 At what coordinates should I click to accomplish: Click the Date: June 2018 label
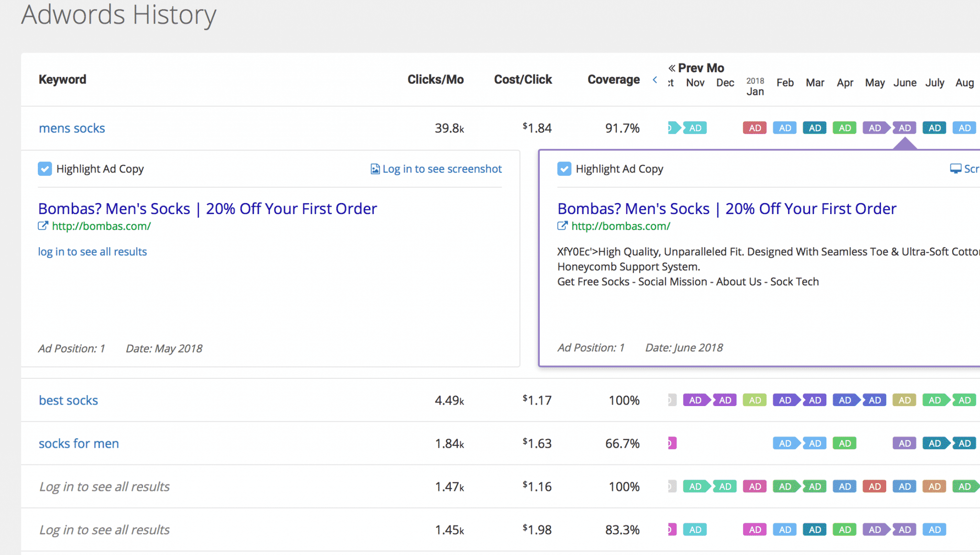(x=684, y=348)
